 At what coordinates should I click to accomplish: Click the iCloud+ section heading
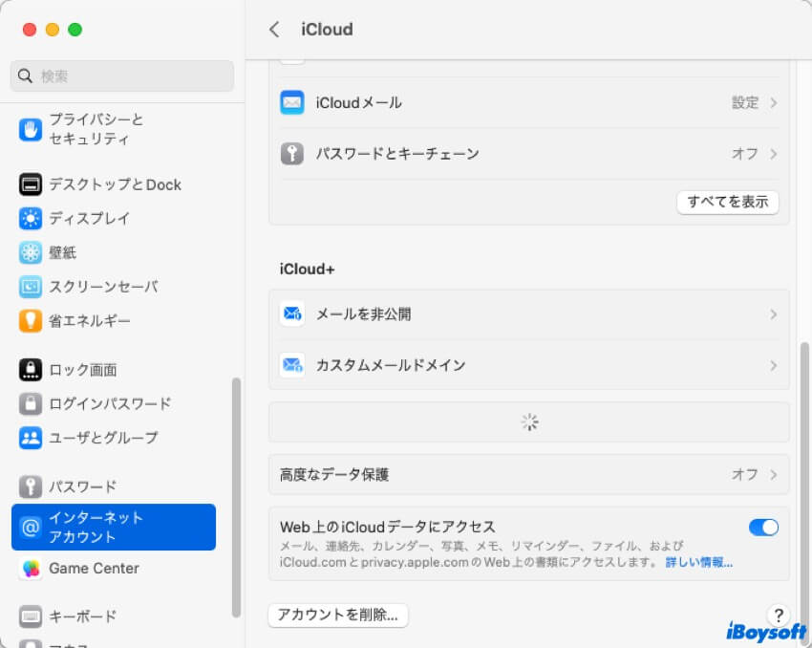(307, 270)
